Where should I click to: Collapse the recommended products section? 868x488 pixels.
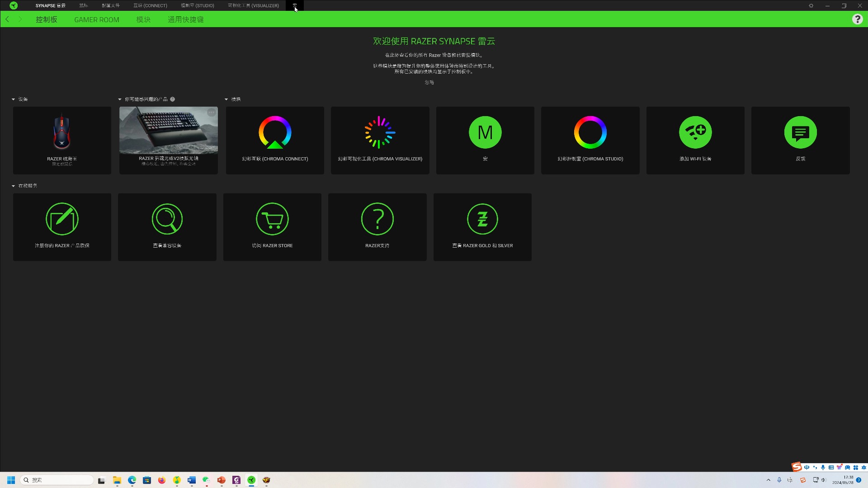click(120, 99)
